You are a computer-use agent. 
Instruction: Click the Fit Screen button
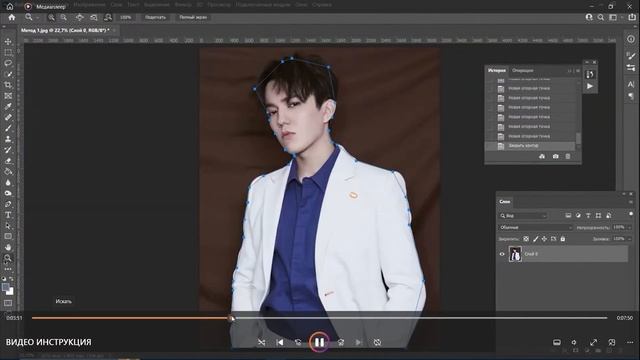[156, 18]
